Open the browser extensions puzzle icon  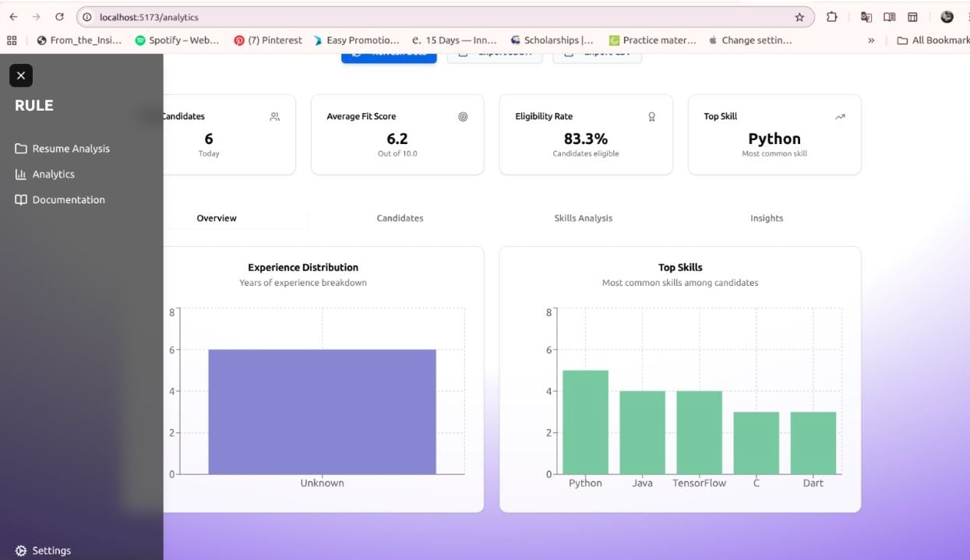(831, 17)
